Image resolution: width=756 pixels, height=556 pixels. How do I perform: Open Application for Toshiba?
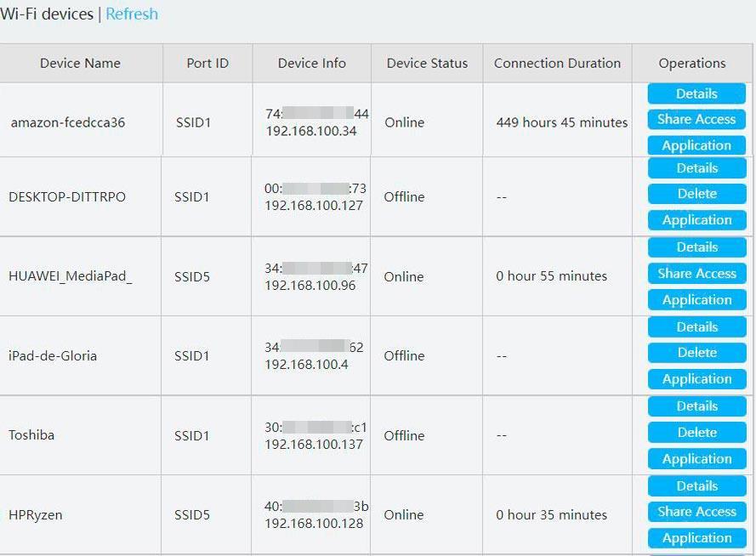tap(697, 459)
